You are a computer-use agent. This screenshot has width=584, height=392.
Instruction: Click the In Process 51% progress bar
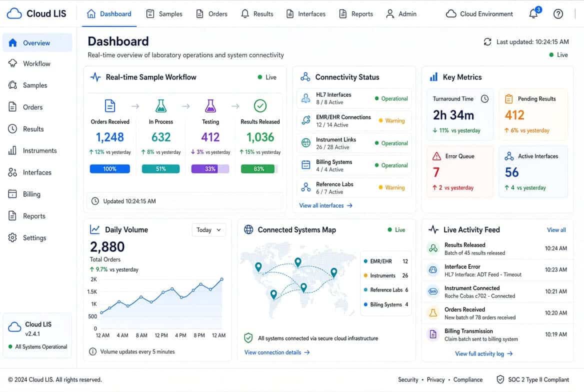pyautogui.click(x=161, y=169)
